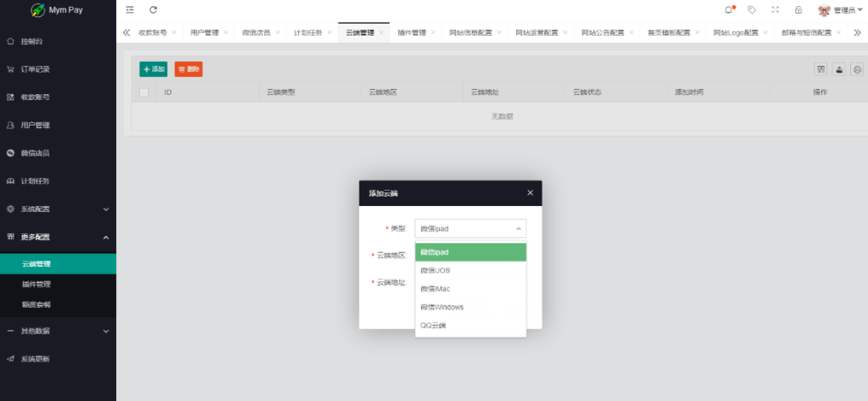
Task: Choose QQ云端 from the dropdown list
Action: click(470, 325)
